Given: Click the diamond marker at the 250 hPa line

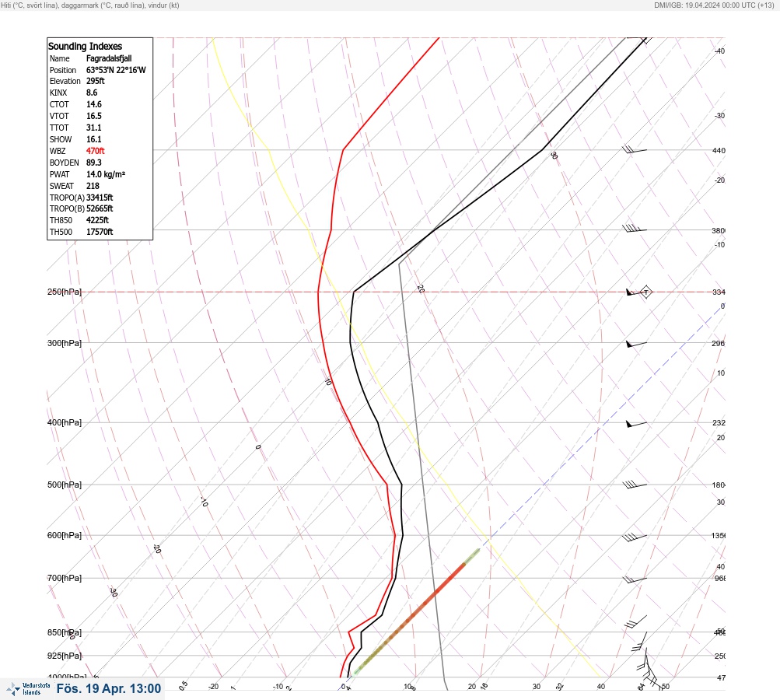Looking at the screenshot, I should [x=645, y=292].
